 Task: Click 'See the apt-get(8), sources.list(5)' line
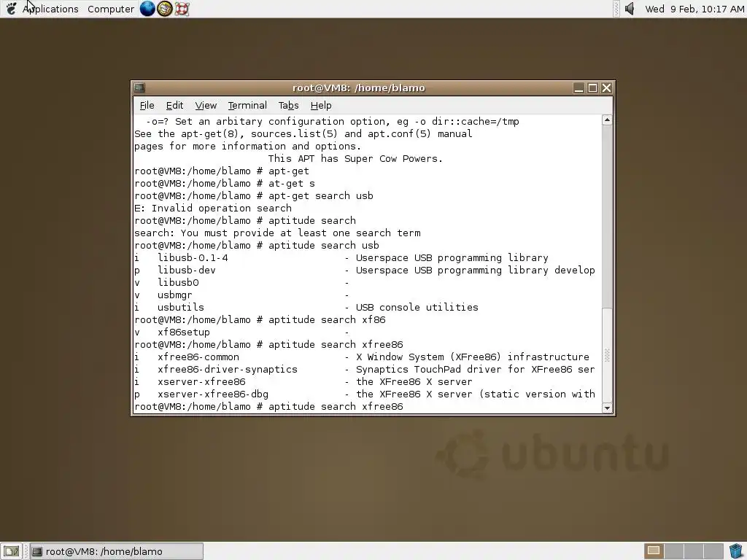click(x=303, y=134)
